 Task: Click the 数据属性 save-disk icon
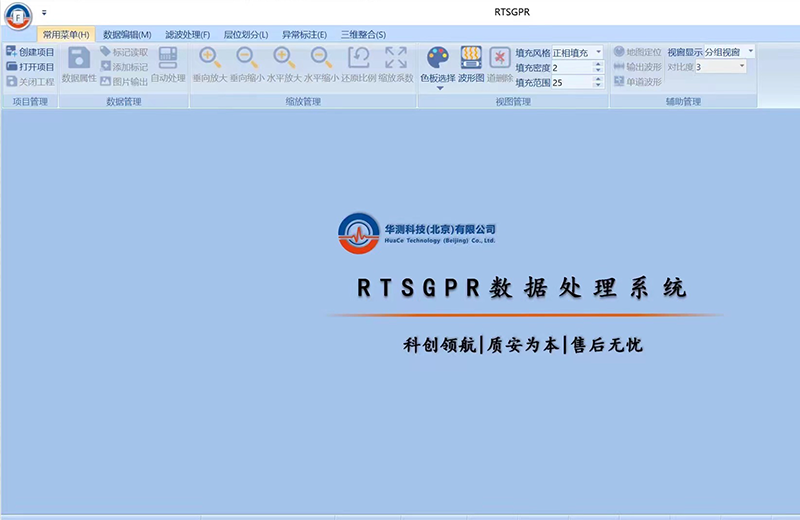tap(79, 58)
